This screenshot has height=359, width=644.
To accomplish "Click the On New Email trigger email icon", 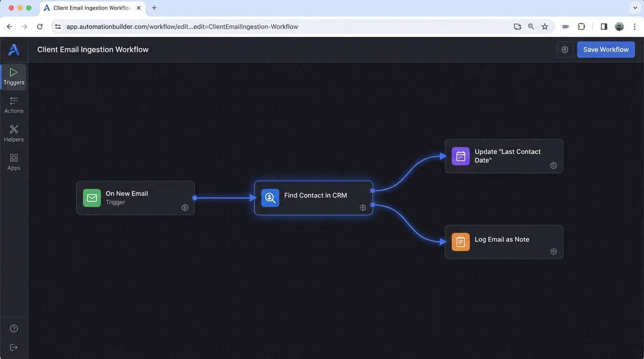I will [x=92, y=198].
